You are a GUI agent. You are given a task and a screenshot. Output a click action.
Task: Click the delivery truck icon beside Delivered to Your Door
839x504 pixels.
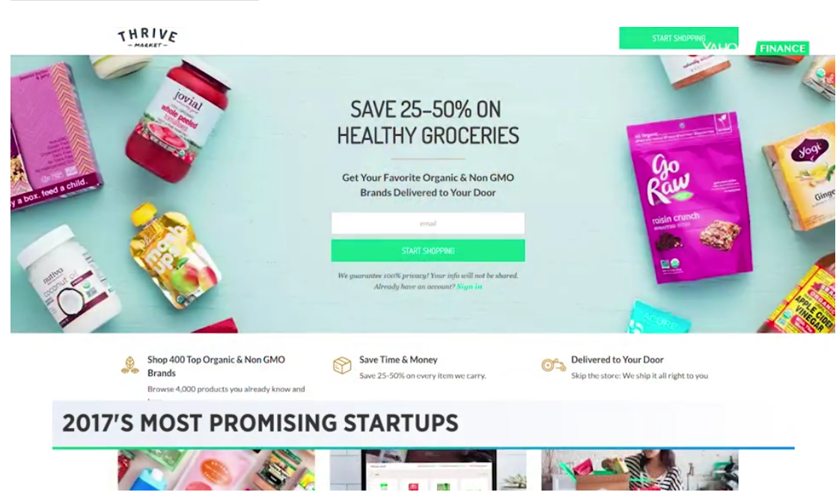(x=553, y=364)
